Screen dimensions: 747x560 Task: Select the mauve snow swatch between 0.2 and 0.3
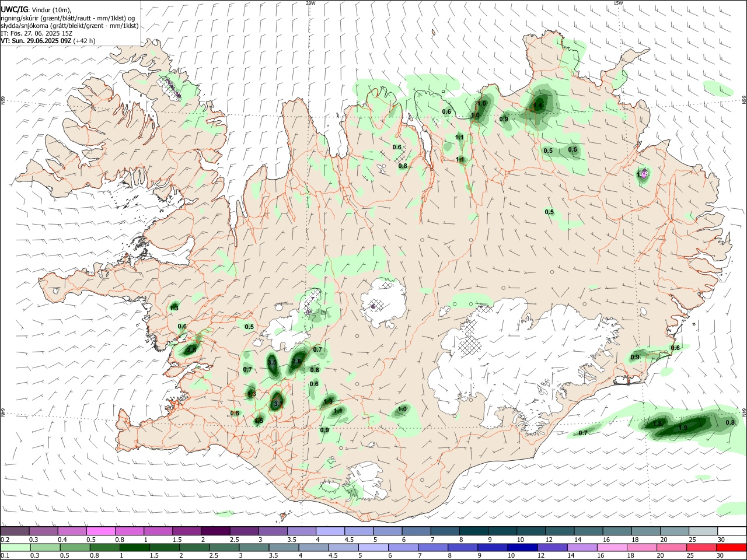tap(15, 531)
